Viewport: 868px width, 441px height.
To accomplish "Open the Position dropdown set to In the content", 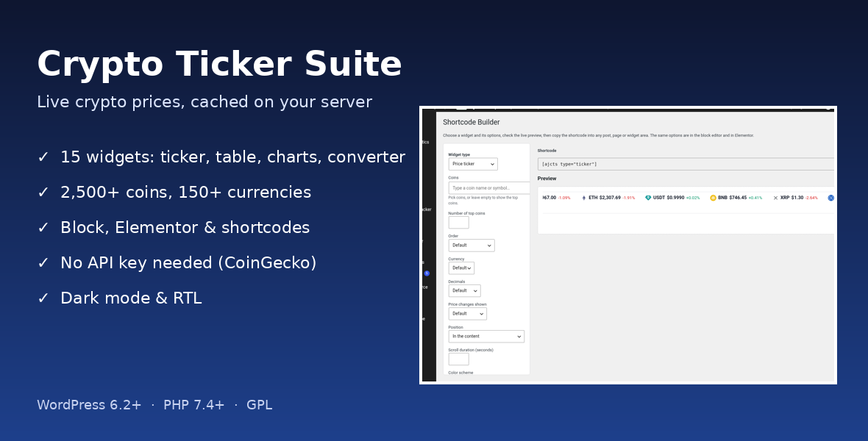I will [x=486, y=336].
